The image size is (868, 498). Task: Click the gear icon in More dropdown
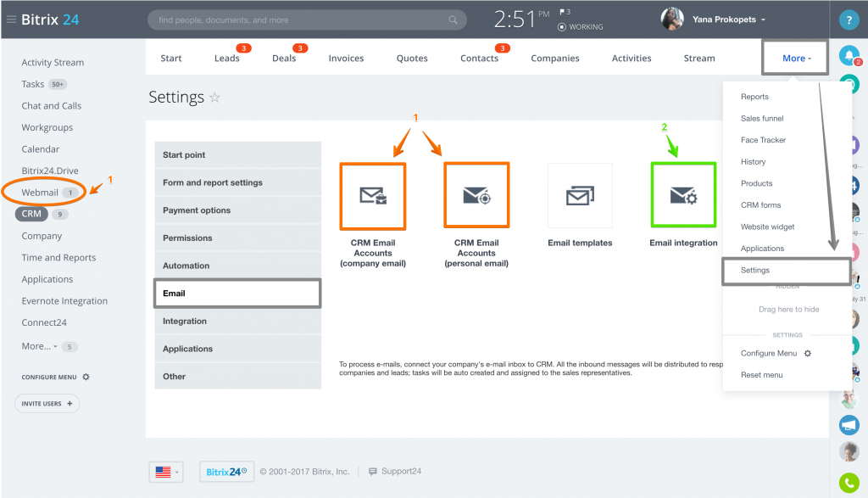point(808,354)
